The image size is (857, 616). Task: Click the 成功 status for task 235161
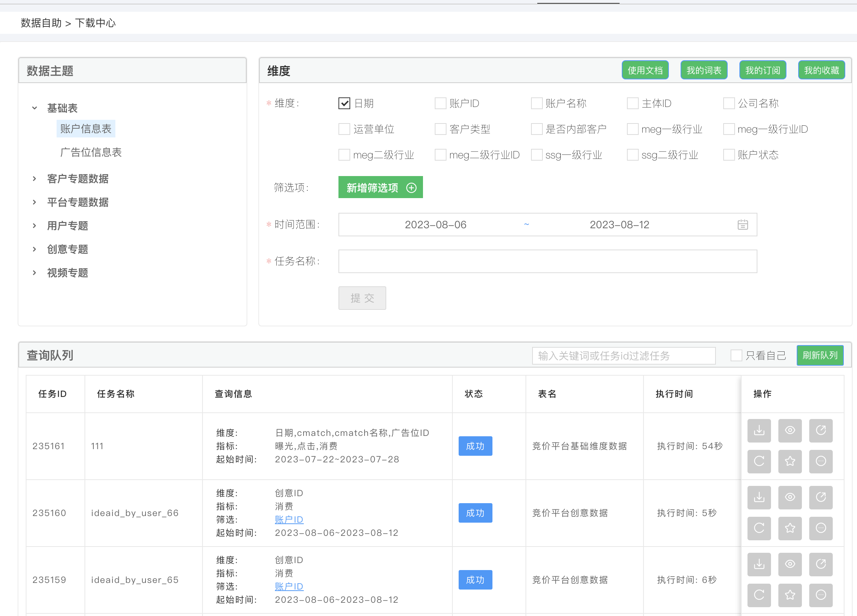pos(475,446)
